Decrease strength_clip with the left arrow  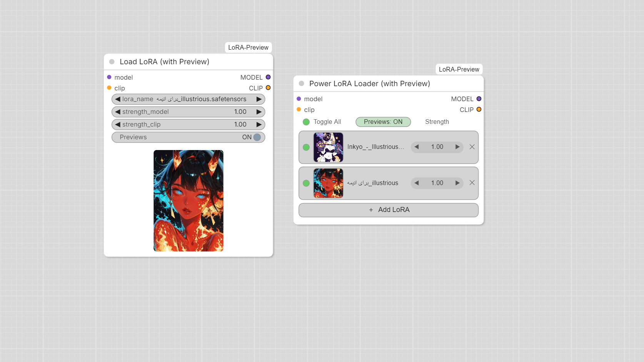[118, 125]
